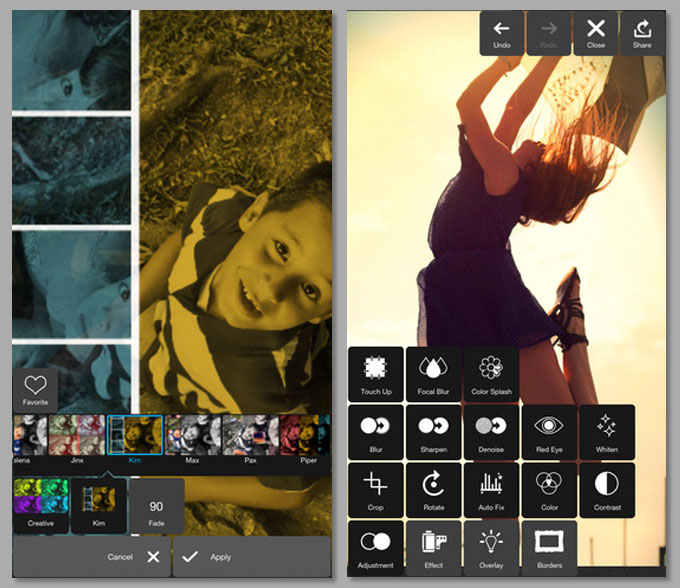Open the Contrast adjustment
The height and width of the screenshot is (588, 680).
[x=606, y=490]
